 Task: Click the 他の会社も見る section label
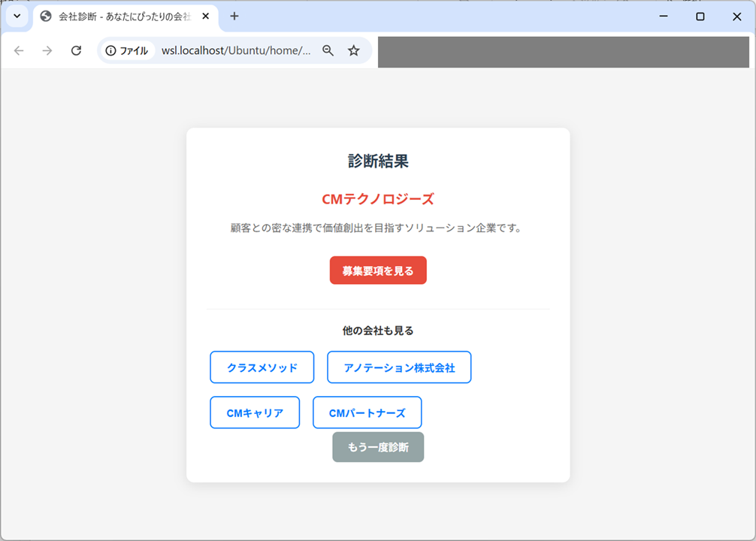[x=378, y=330]
